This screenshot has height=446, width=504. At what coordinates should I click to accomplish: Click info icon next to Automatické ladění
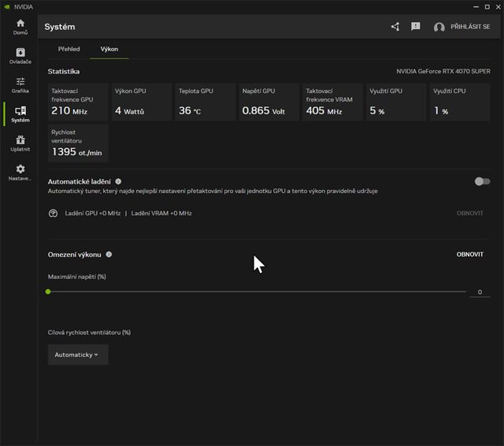click(x=118, y=181)
